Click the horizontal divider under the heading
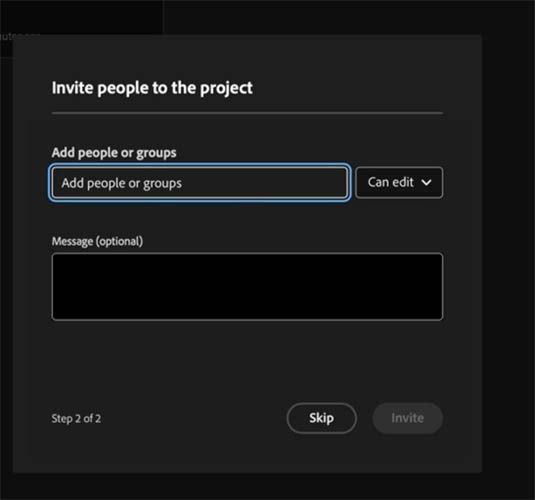 (x=247, y=113)
